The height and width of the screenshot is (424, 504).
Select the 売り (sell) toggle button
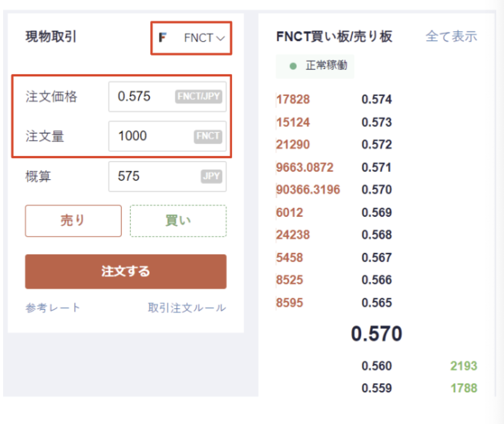click(x=73, y=221)
